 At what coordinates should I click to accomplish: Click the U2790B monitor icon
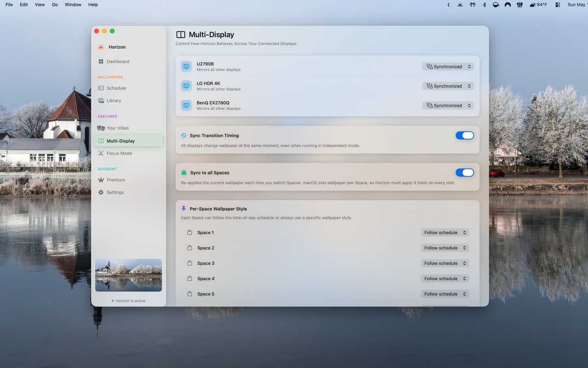click(187, 67)
